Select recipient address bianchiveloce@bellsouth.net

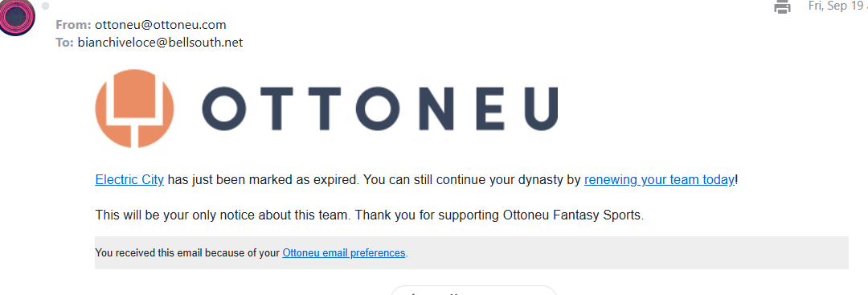pyautogui.click(x=160, y=43)
